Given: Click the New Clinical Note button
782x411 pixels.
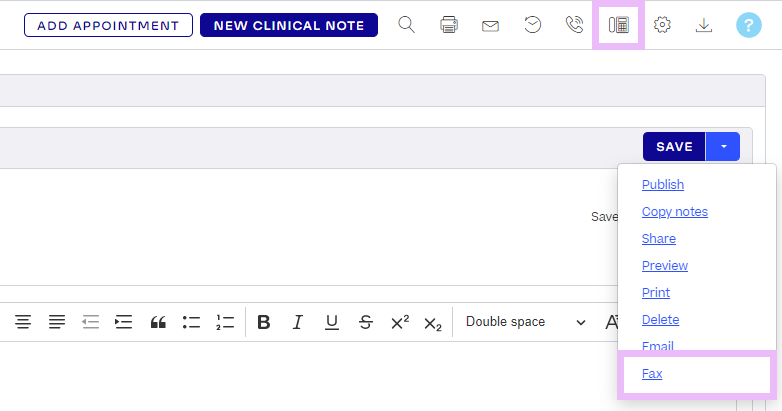Looking at the screenshot, I should tap(289, 25).
